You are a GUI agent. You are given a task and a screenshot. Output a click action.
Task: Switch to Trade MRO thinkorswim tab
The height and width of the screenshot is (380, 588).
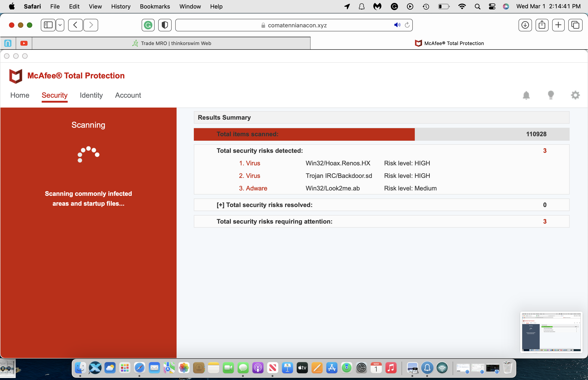click(x=171, y=43)
